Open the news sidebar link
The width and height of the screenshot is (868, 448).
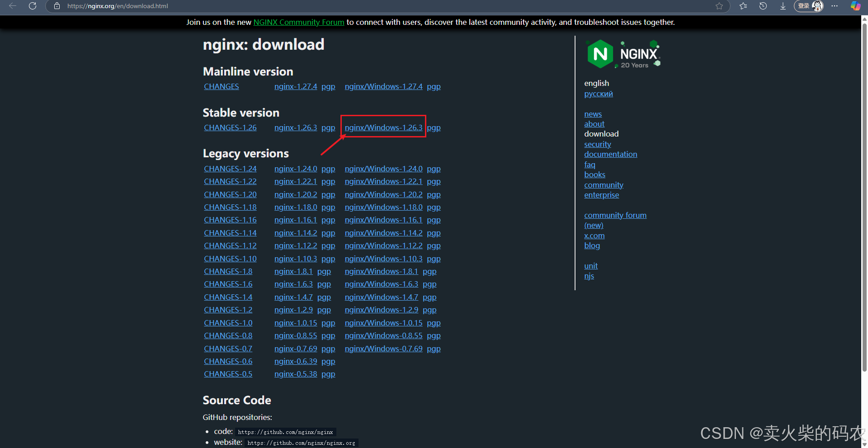point(593,114)
